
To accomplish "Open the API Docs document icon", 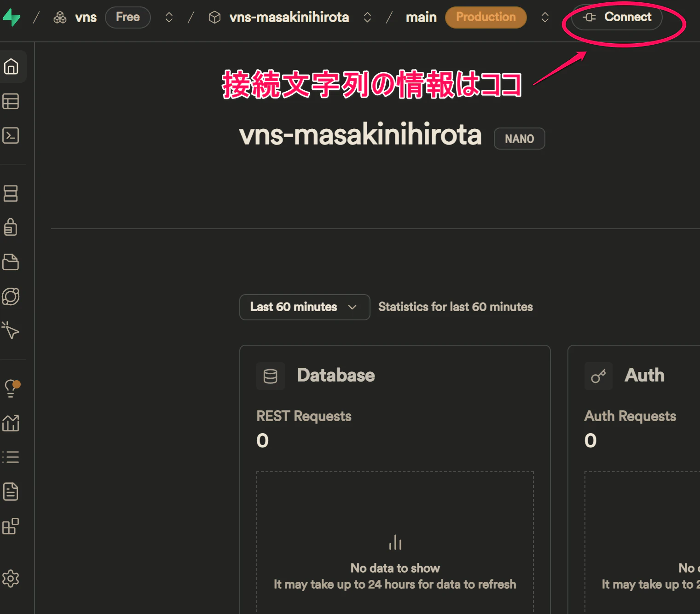I will [11, 492].
